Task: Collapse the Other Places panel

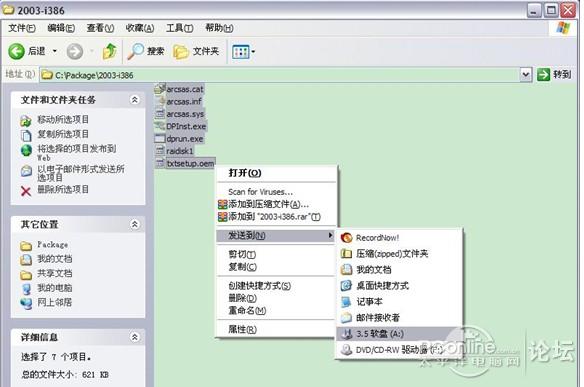Action: (134, 224)
